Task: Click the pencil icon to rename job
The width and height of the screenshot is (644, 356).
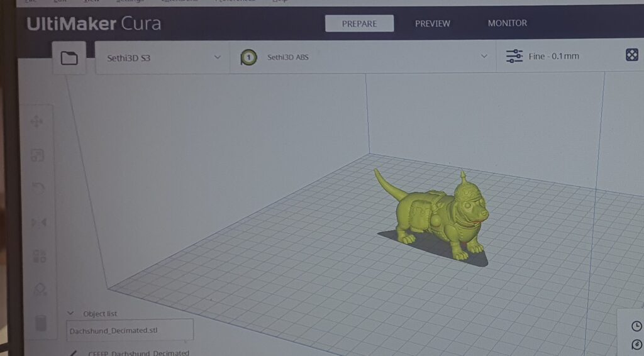Action: pos(73,353)
